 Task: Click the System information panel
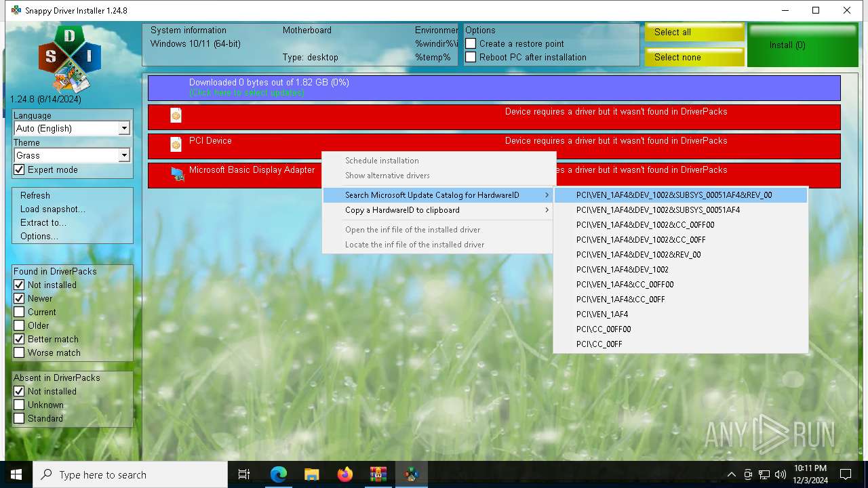tap(300, 44)
